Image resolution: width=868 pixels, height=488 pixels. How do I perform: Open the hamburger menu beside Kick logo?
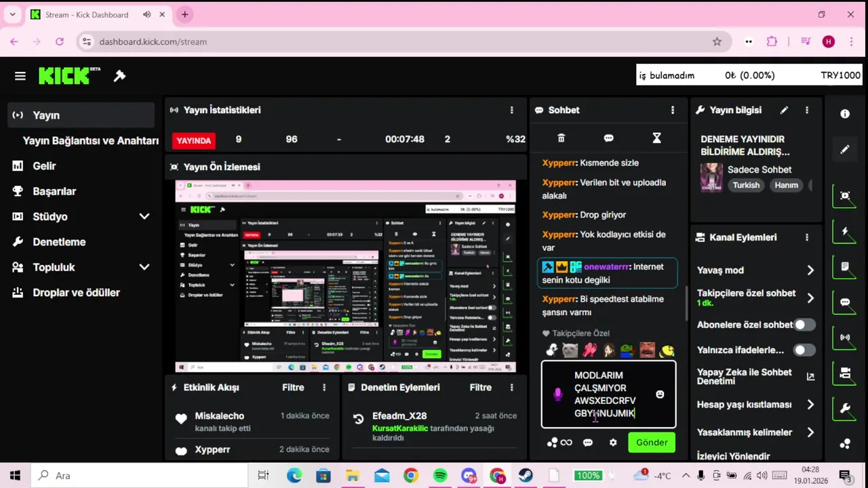pos(20,76)
